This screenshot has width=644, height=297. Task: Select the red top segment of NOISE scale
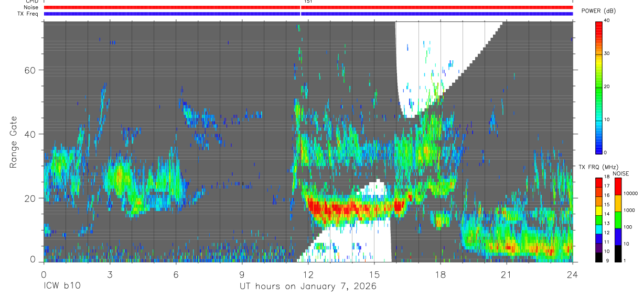pos(617,186)
